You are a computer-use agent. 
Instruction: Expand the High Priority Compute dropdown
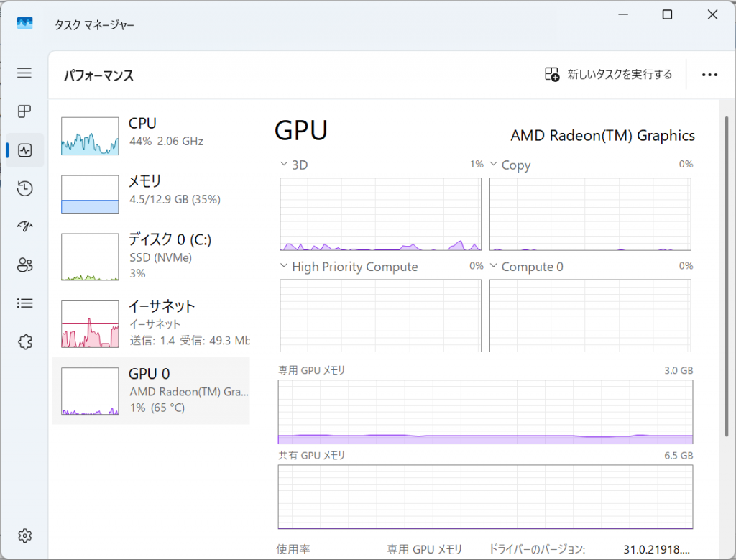click(x=284, y=267)
